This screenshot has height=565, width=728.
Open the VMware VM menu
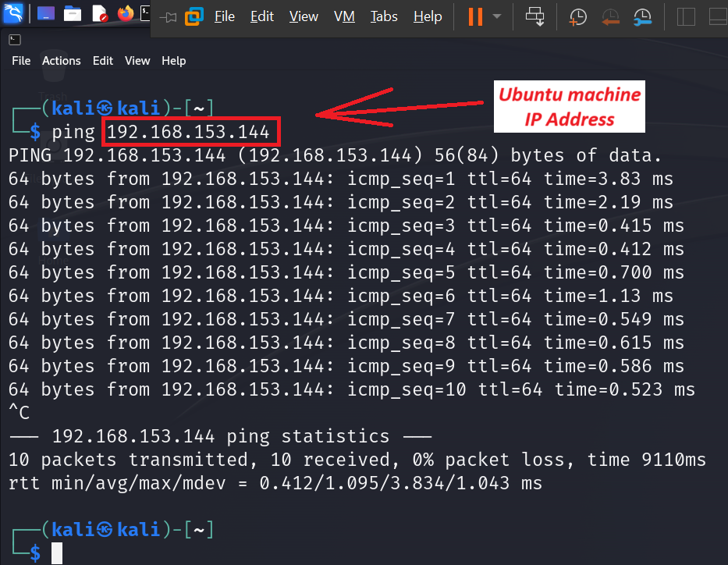(344, 16)
